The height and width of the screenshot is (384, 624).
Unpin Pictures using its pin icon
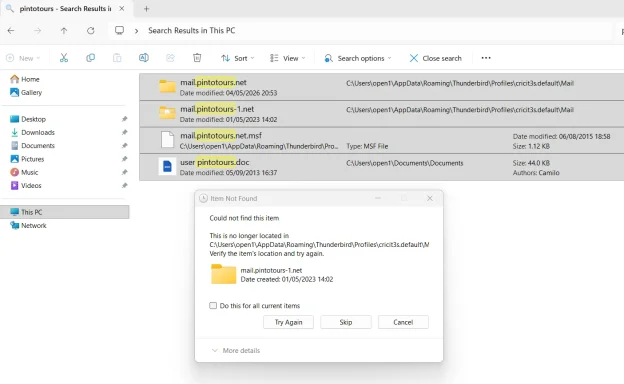point(125,159)
